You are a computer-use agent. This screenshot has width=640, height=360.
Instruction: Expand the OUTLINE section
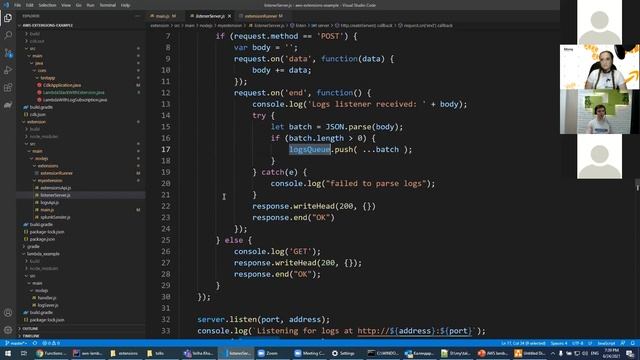click(29, 329)
